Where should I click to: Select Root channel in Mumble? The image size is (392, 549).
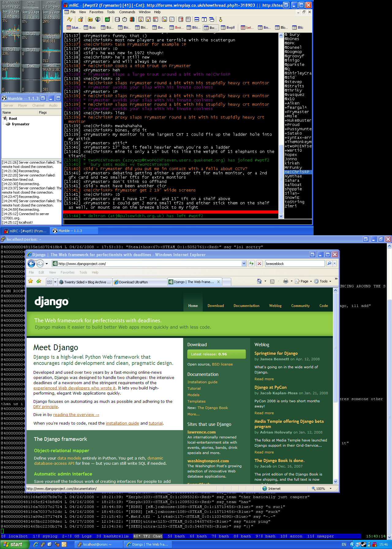point(13,119)
